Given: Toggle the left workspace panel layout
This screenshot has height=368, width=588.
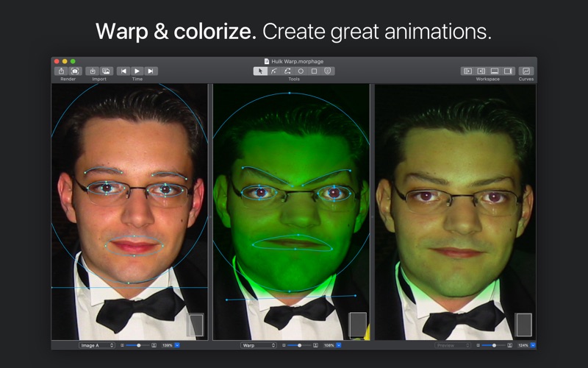Looking at the screenshot, I should coord(467,71).
